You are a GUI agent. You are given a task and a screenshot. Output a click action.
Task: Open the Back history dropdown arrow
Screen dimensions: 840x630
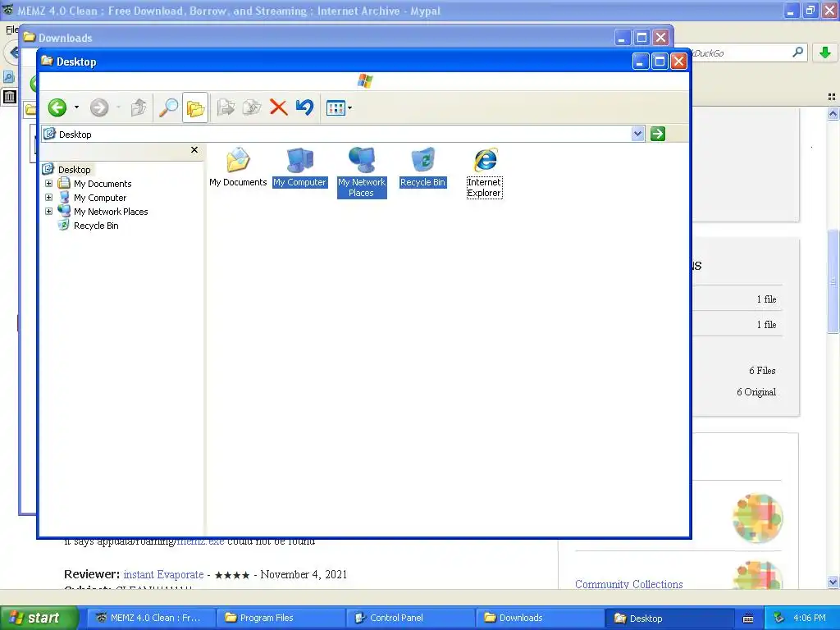76,107
